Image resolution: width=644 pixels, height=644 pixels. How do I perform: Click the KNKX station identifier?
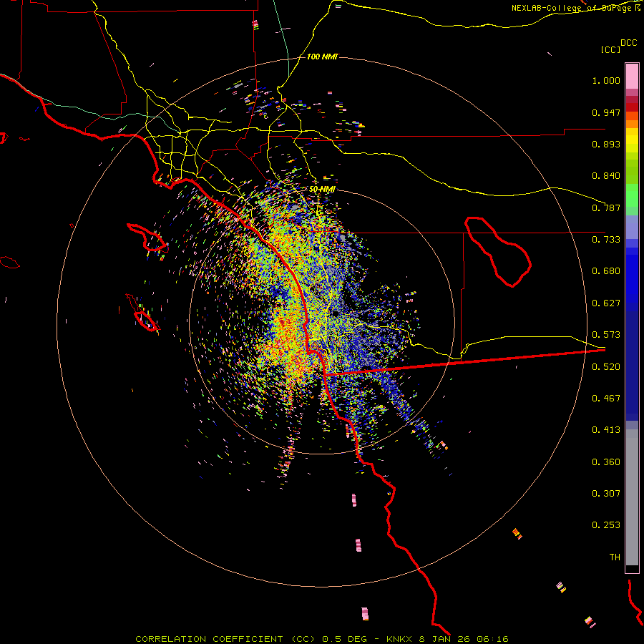[x=399, y=639]
